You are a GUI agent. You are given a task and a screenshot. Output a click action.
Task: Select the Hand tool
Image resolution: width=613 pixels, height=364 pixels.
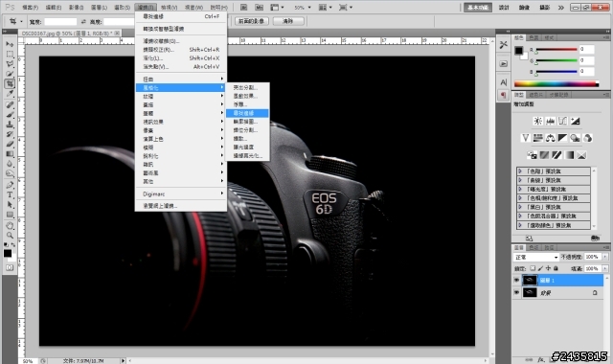pos(10,226)
